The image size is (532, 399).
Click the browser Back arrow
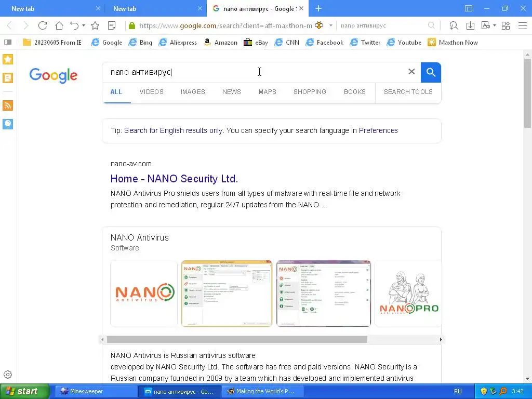click(x=9, y=25)
